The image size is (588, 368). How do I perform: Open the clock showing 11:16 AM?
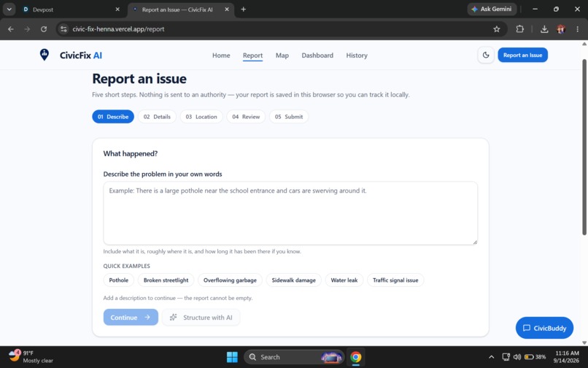tap(567, 357)
